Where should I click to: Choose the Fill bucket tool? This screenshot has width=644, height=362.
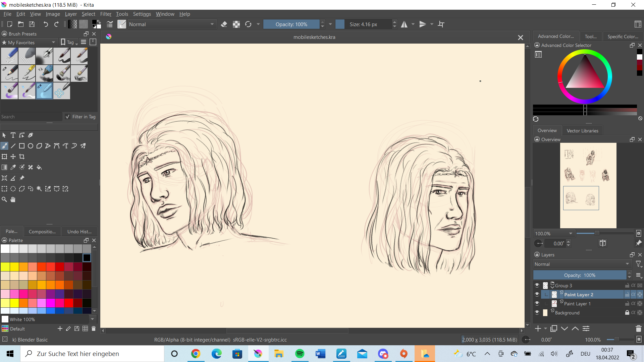[39, 167]
